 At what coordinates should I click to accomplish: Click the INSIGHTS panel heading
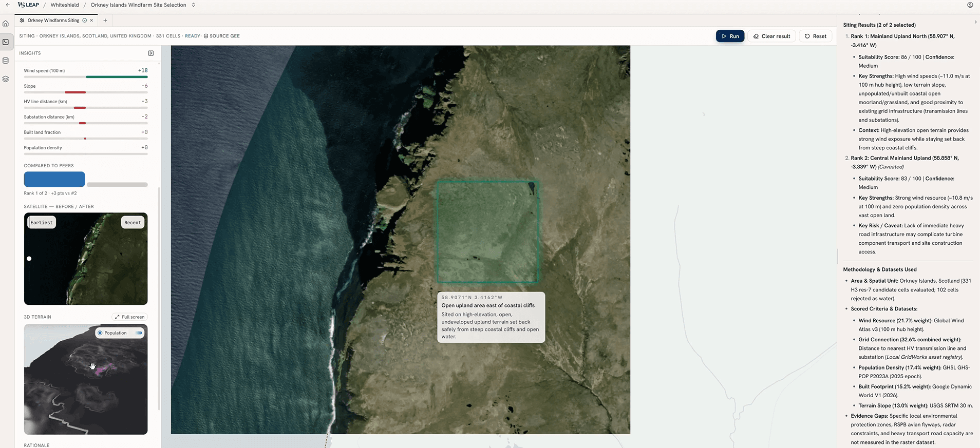[30, 53]
